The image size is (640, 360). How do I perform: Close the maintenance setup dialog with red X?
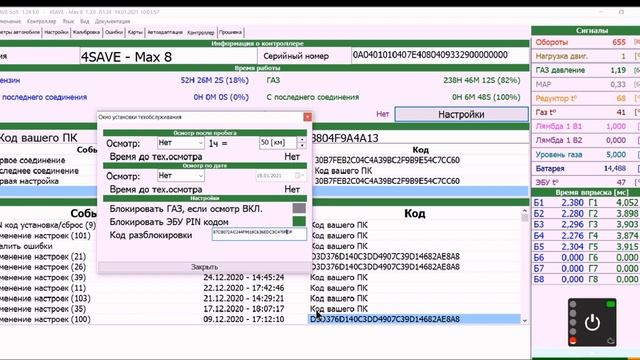(307, 117)
